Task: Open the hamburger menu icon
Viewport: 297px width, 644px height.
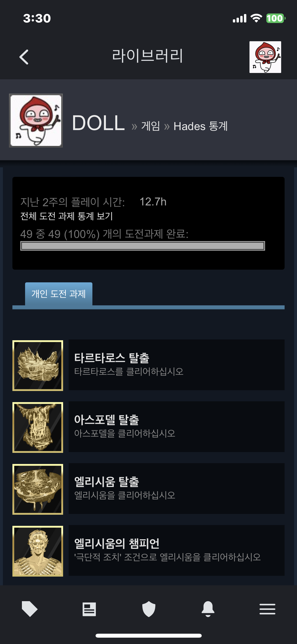Action: point(267,609)
